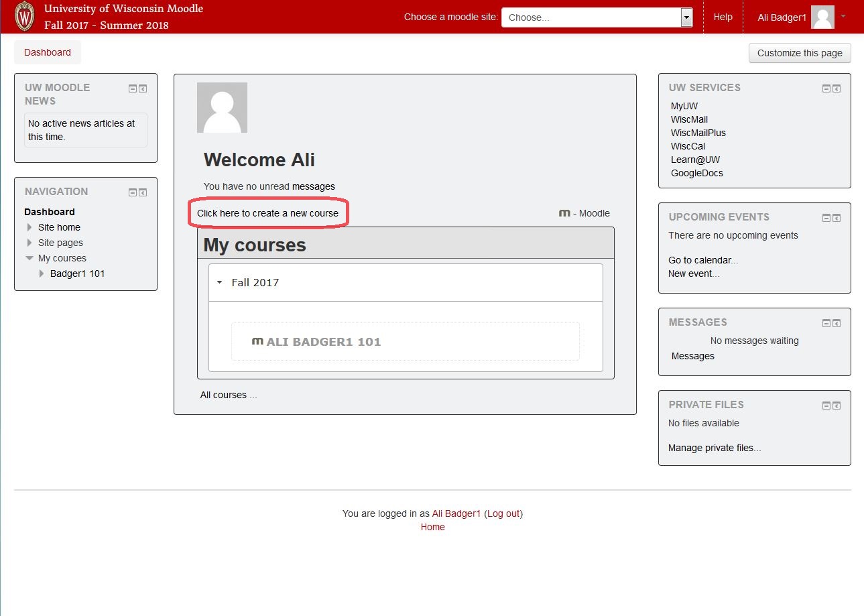Dock the Messages block

click(x=837, y=323)
